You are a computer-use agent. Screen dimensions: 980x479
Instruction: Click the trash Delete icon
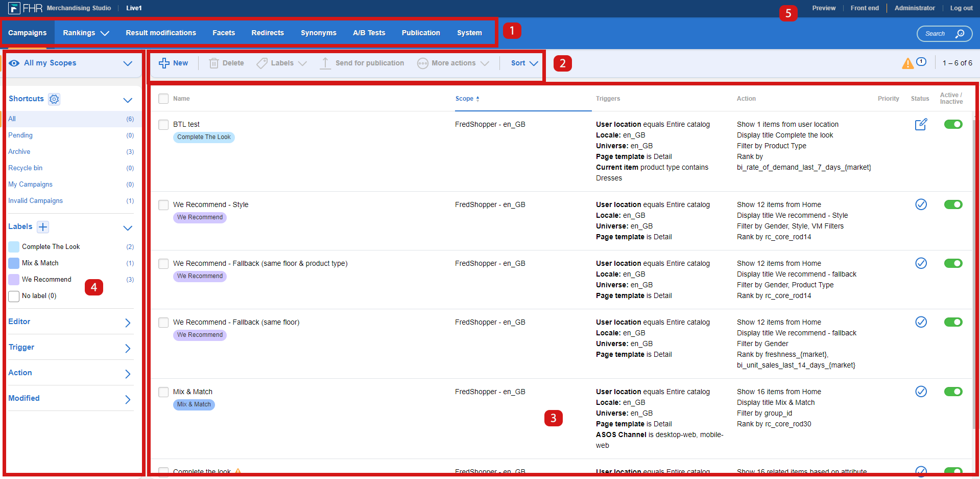tap(214, 63)
